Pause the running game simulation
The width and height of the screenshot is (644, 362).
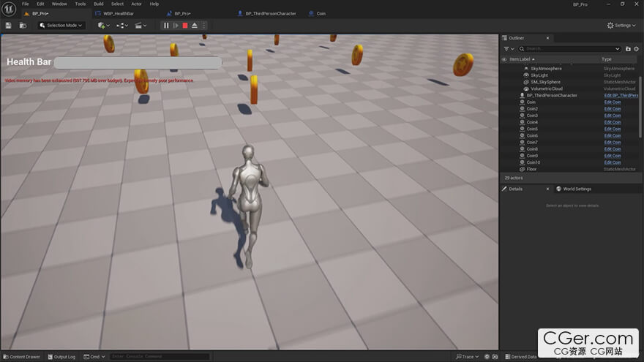coord(166,26)
